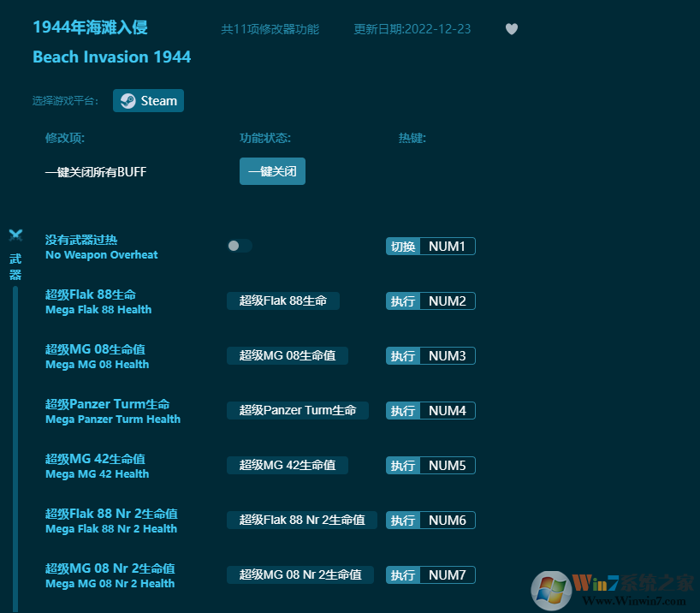700x613 pixels.
Task: Click the 修改项 column header
Action: (x=65, y=138)
